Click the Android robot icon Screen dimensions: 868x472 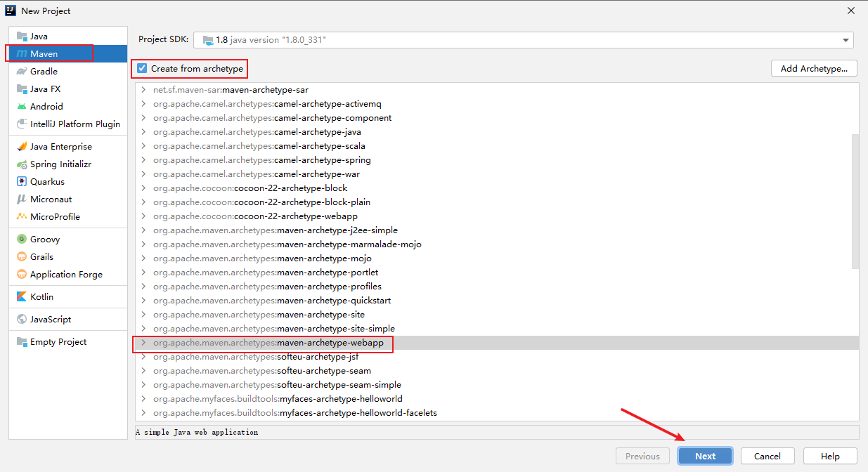coord(22,106)
